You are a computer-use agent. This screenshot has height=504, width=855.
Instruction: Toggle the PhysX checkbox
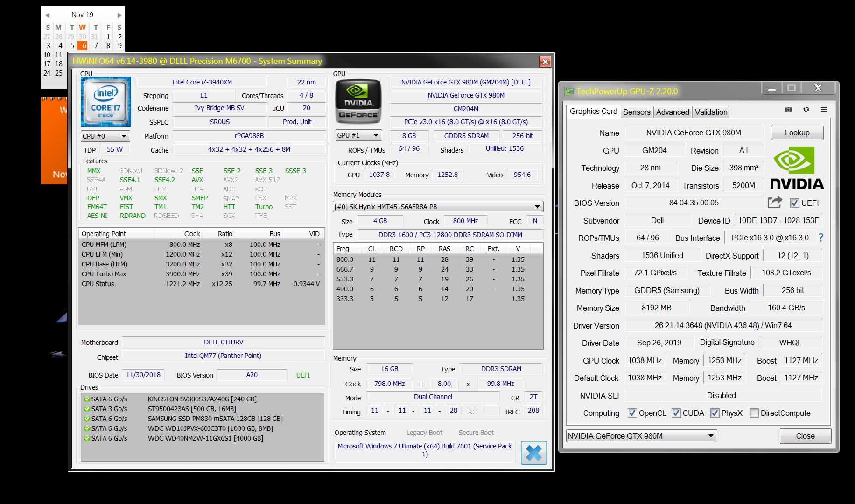click(715, 413)
